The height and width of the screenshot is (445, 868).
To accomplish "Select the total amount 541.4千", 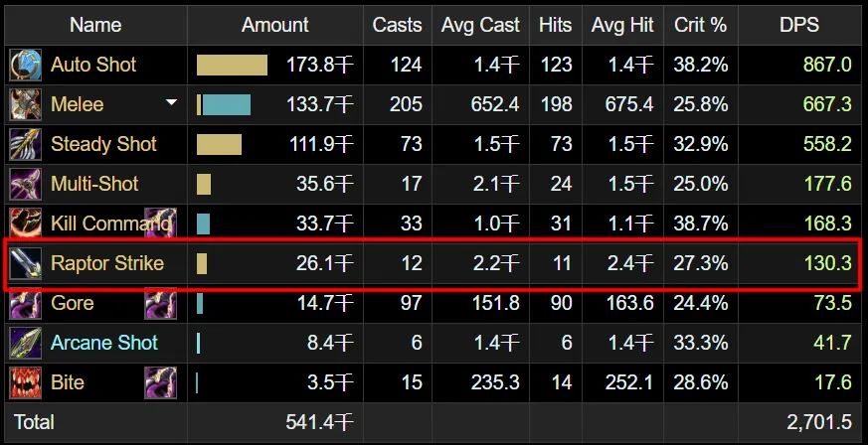I will coord(319,422).
